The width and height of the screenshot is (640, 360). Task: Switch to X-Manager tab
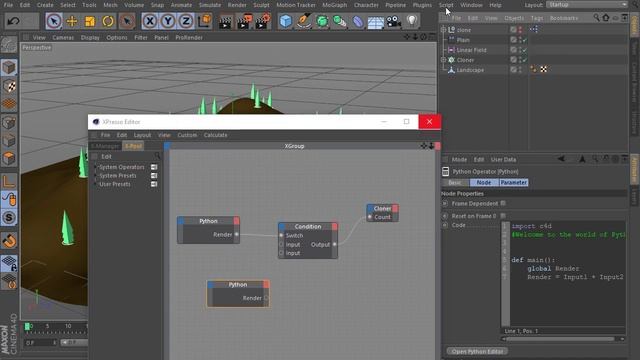pyautogui.click(x=105, y=146)
